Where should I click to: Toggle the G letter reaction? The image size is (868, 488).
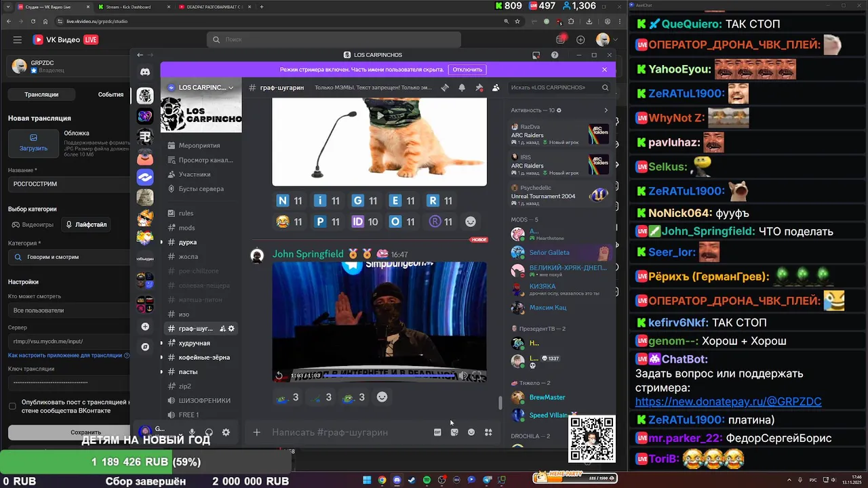pyautogui.click(x=366, y=201)
